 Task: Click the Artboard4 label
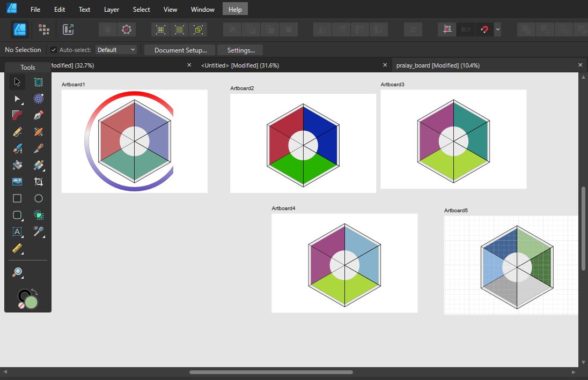283,208
